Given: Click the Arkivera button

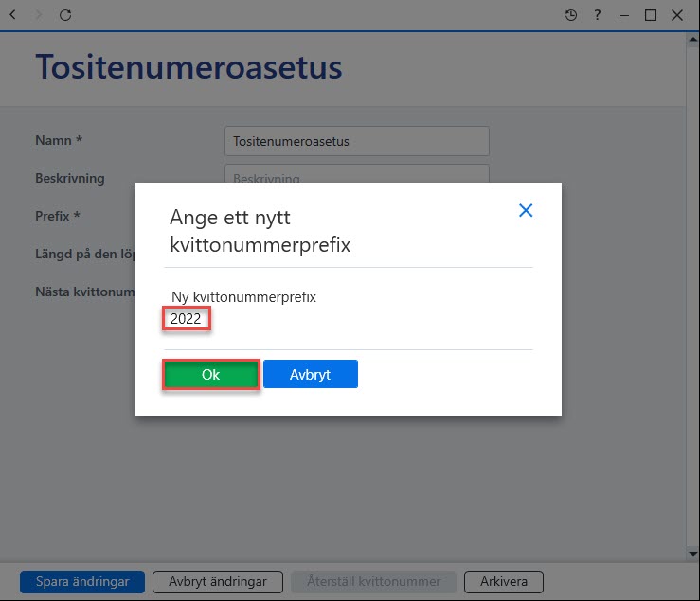Looking at the screenshot, I should coord(504,582).
